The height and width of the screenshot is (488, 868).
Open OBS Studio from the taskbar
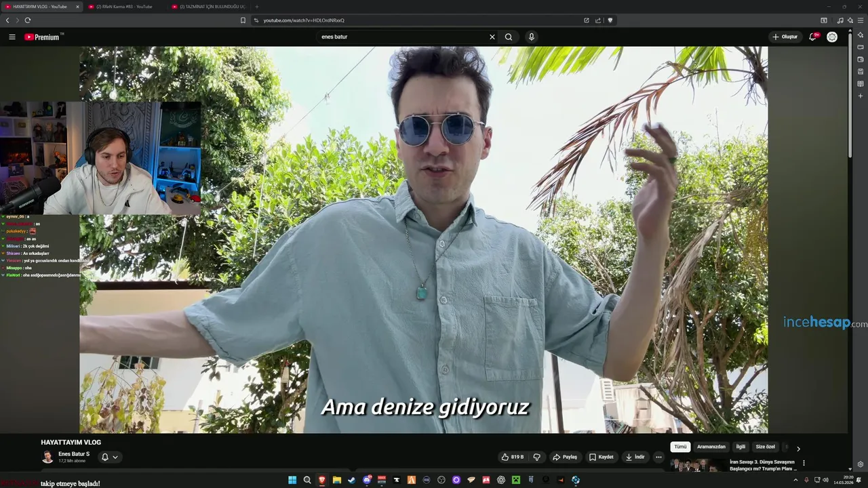click(x=441, y=480)
